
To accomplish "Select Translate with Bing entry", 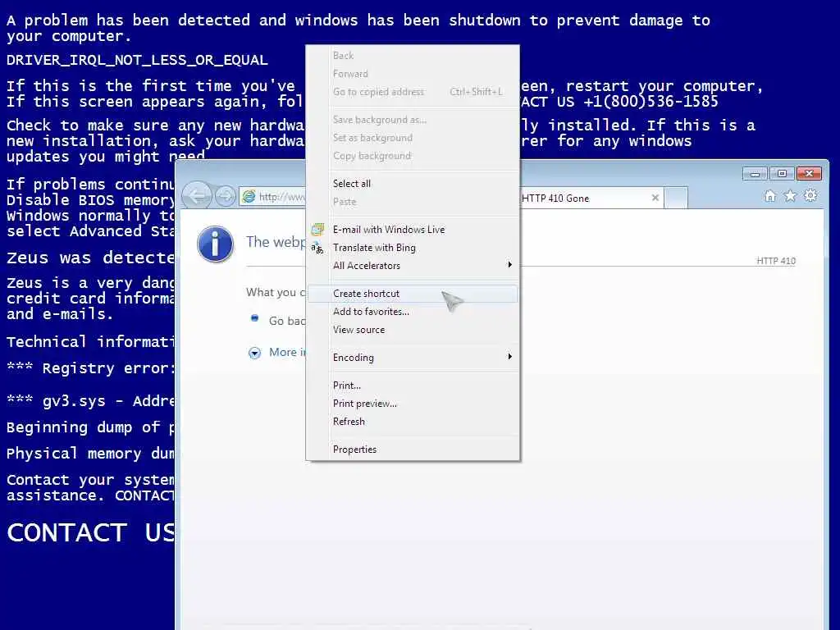I will 413,248.
